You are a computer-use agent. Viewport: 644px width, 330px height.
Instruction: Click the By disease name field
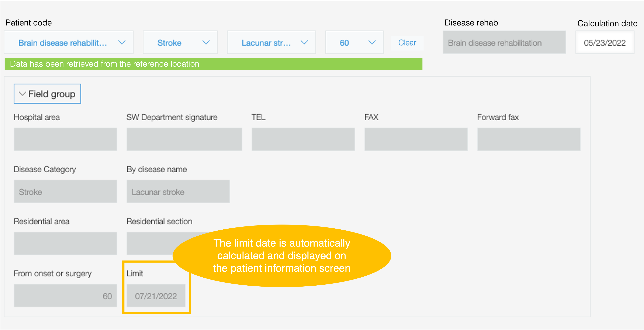(178, 192)
